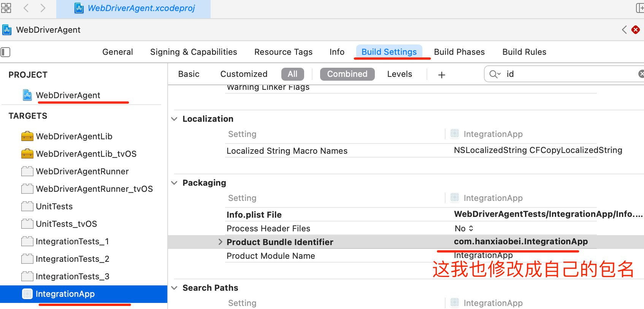Open Signing & Capabilities tab
Viewport: 644px width, 309px height.
pos(194,52)
